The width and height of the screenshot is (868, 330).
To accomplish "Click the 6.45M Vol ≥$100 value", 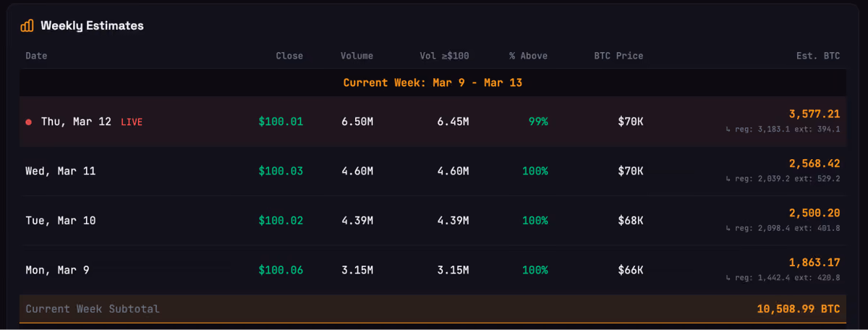I will tap(453, 122).
